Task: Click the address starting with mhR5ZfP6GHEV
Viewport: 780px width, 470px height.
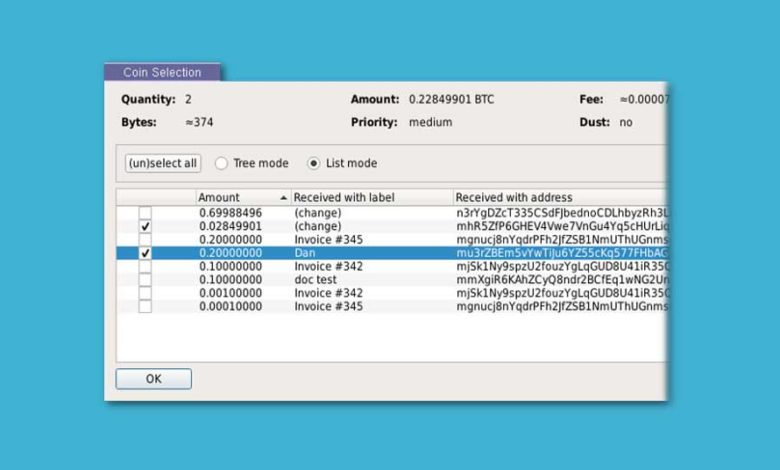Action: coord(560,227)
